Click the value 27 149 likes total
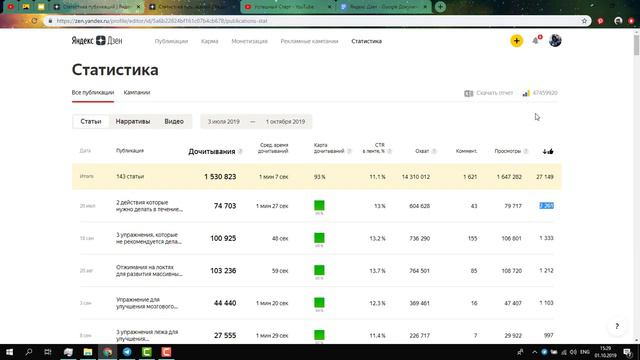 coord(545,177)
